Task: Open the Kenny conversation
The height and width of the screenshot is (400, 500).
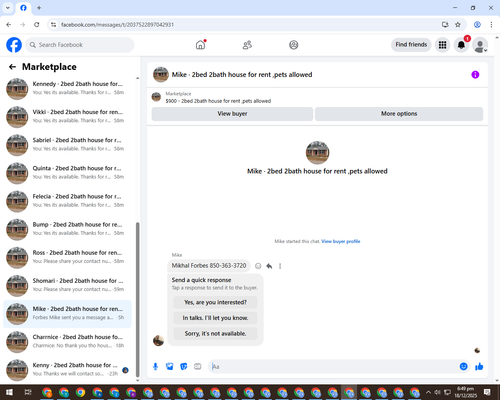Action: click(67, 370)
